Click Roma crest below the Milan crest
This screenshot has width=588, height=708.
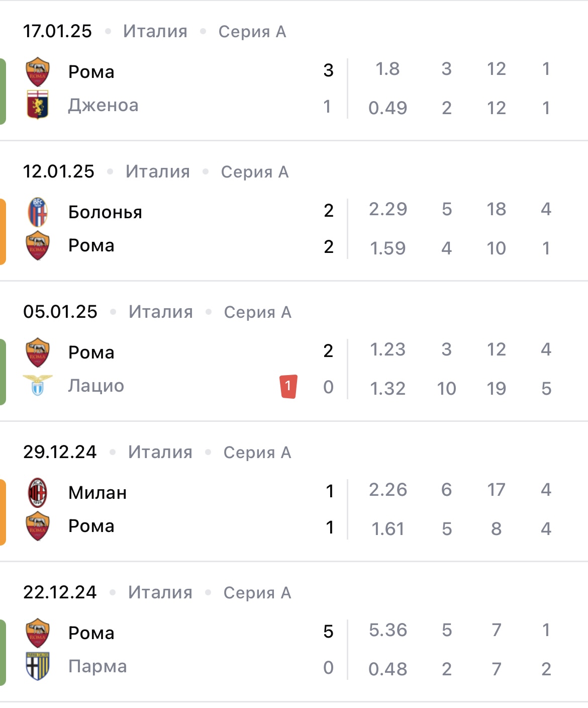coord(38,526)
